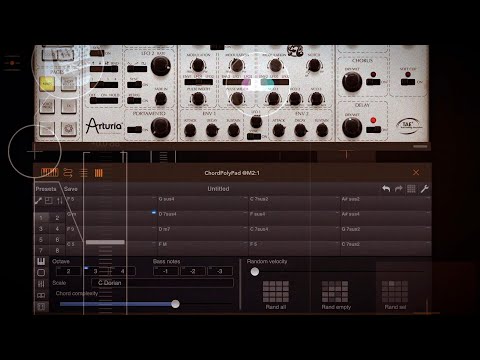
Task: Switch to the Presets tab
Action: tap(46, 189)
